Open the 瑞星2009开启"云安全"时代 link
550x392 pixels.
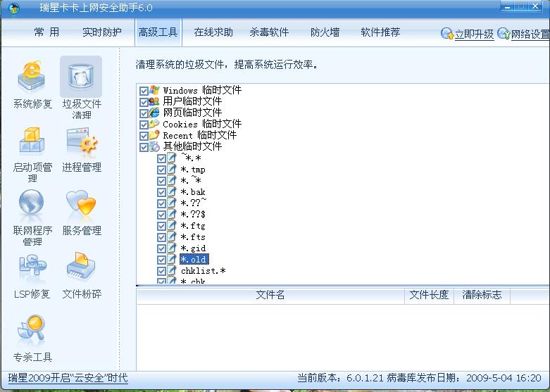coord(68,378)
